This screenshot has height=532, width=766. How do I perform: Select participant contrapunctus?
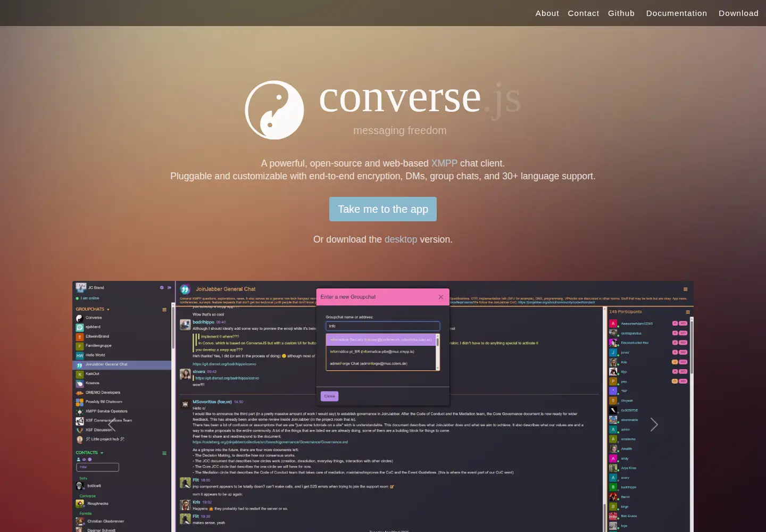point(631,334)
